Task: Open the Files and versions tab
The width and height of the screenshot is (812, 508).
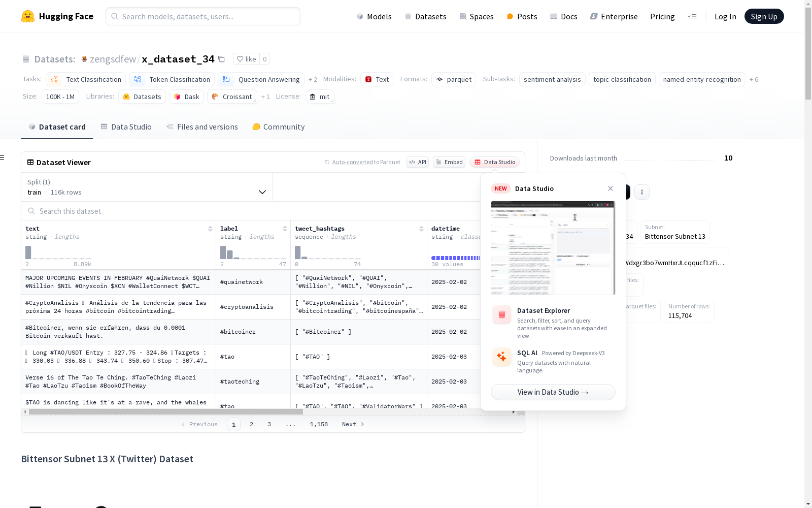Action: tap(202, 127)
